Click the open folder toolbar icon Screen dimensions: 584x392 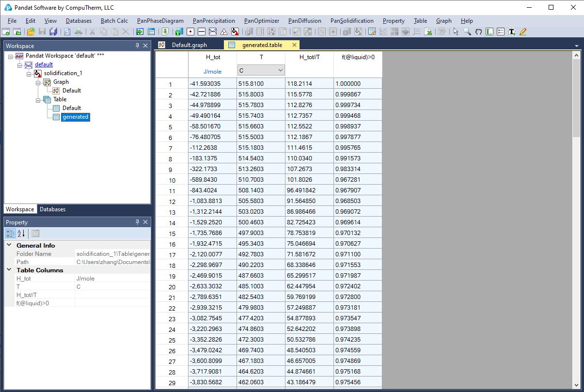click(x=31, y=32)
